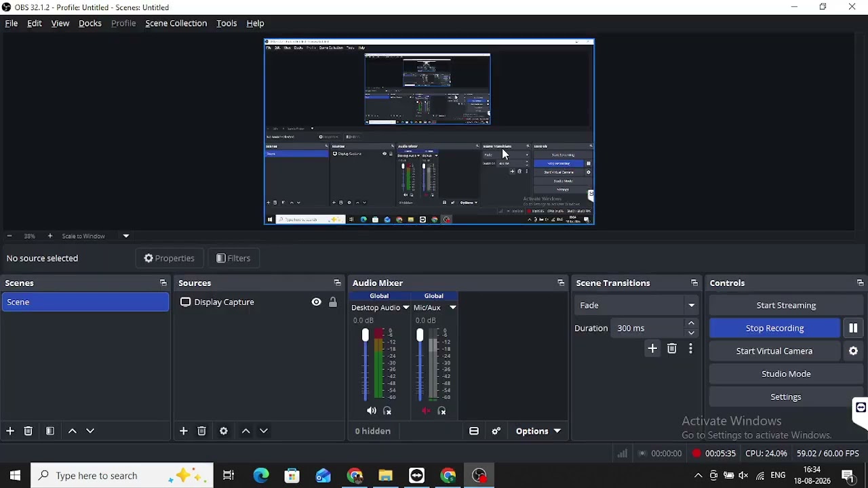868x488 pixels.
Task: Add a new source with plus icon
Action: 184,431
